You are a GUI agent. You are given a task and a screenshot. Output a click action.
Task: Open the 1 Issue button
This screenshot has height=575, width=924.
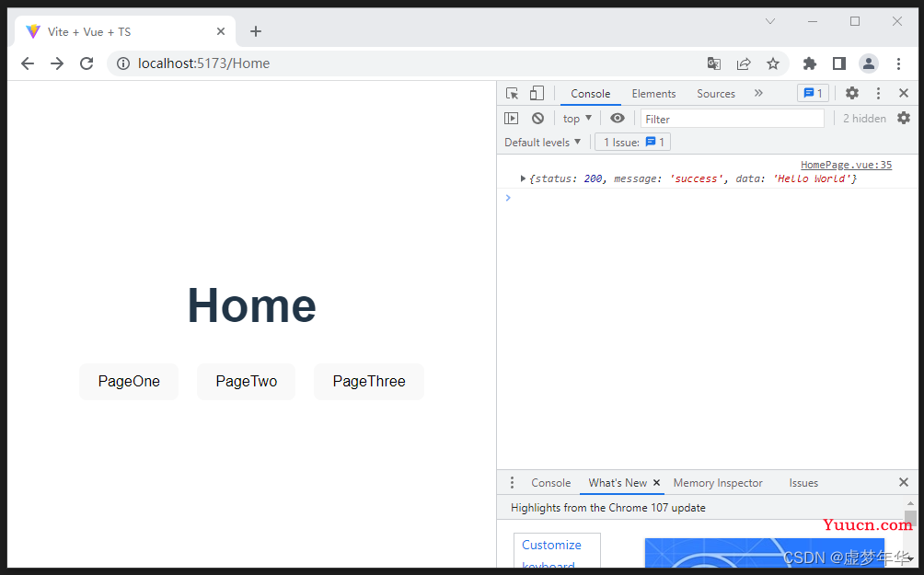click(633, 143)
